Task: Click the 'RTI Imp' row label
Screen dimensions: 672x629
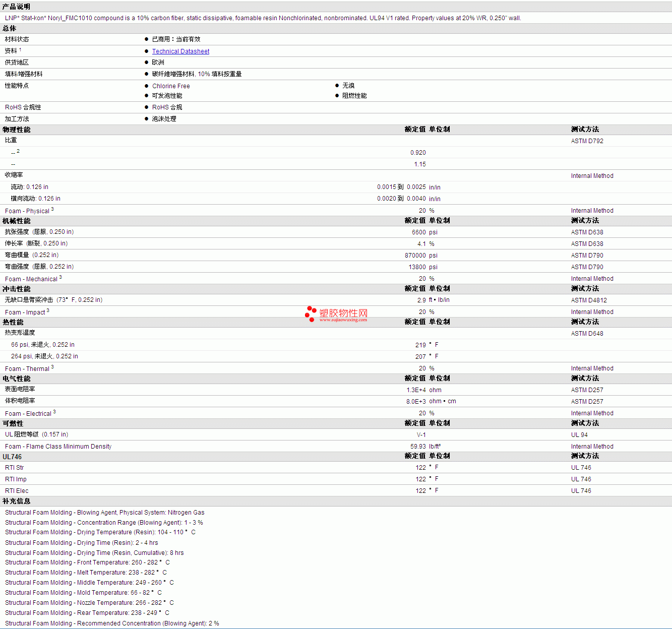Action: 16,479
